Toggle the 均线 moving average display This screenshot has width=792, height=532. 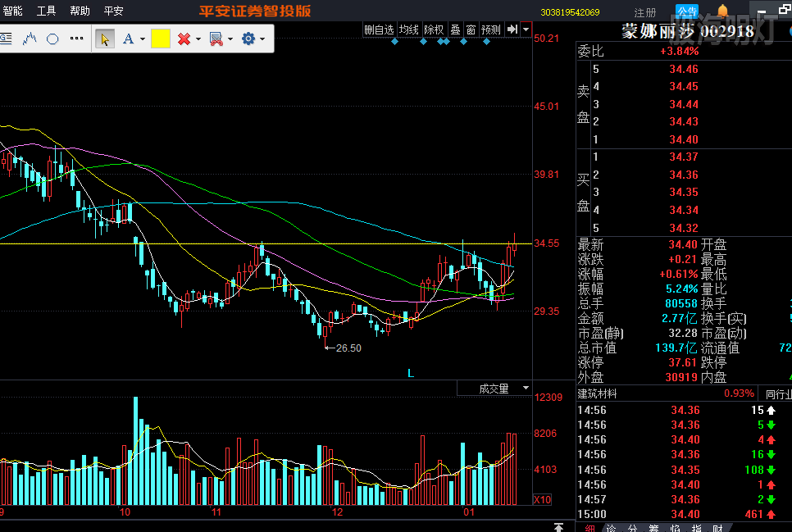click(x=408, y=30)
